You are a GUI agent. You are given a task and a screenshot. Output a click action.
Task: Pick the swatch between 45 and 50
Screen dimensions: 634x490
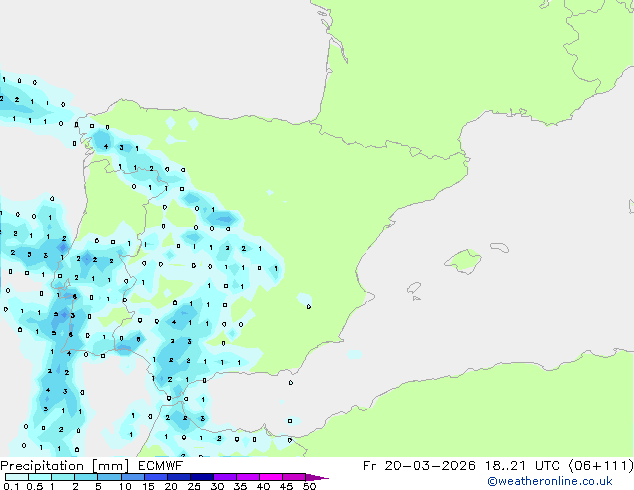[x=294, y=477]
